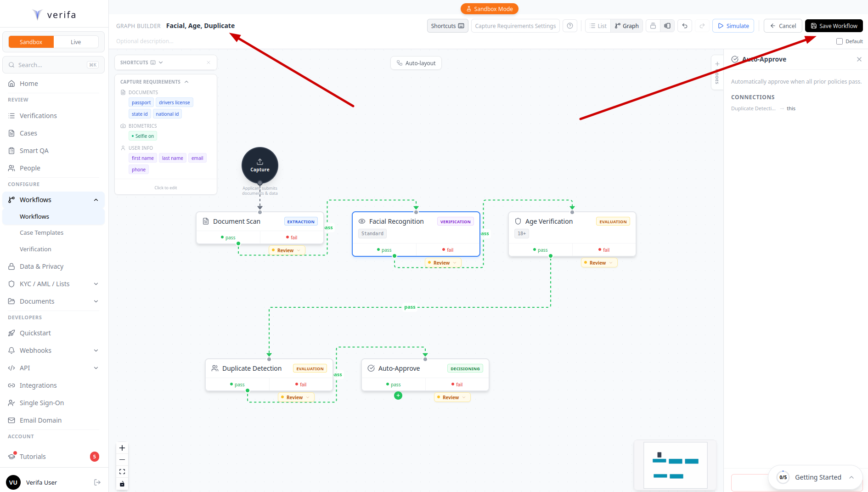The width and height of the screenshot is (868, 492).
Task: Click the Capture upload node
Action: point(259,165)
